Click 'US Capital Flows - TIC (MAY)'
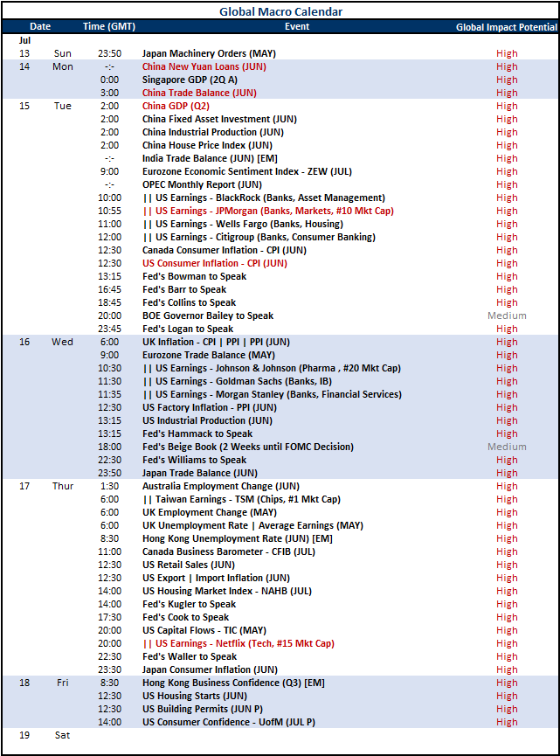This screenshot has height=756, width=560. (x=204, y=630)
